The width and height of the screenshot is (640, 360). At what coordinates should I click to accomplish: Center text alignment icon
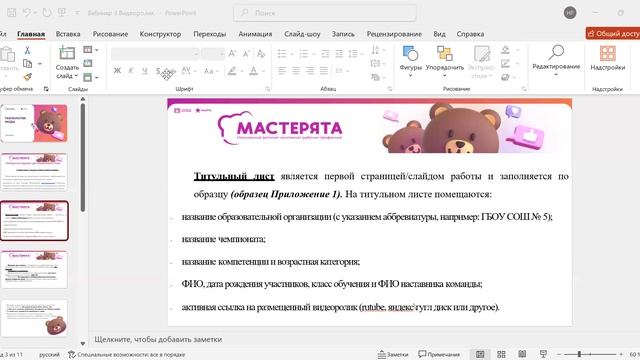pos(296,71)
